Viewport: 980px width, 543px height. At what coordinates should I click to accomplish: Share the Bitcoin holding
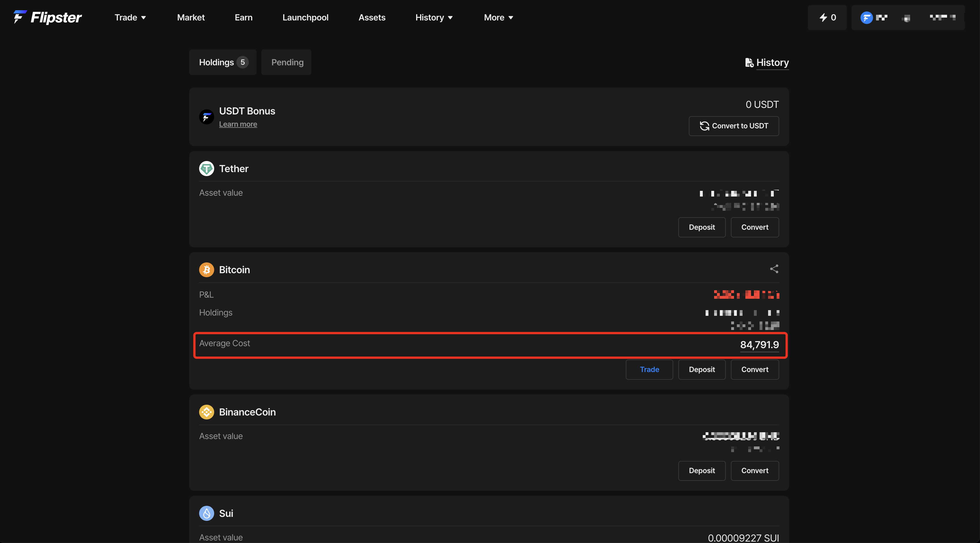tap(774, 269)
